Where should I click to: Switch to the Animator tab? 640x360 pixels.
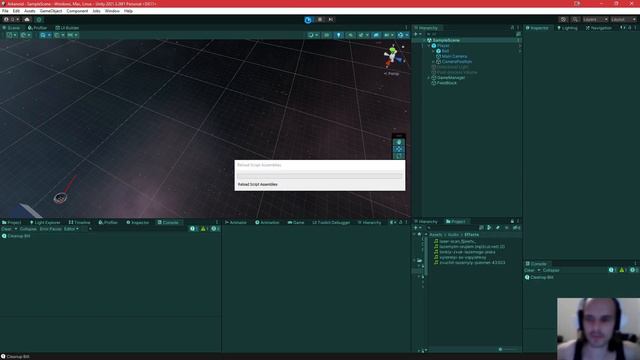[x=236, y=222]
